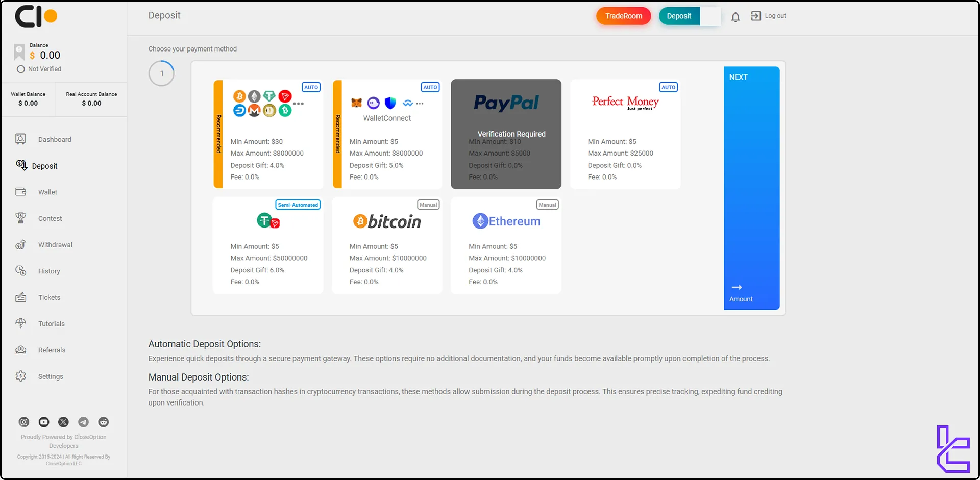
Task: Select the Not Verified radio circle
Action: tap(20, 69)
